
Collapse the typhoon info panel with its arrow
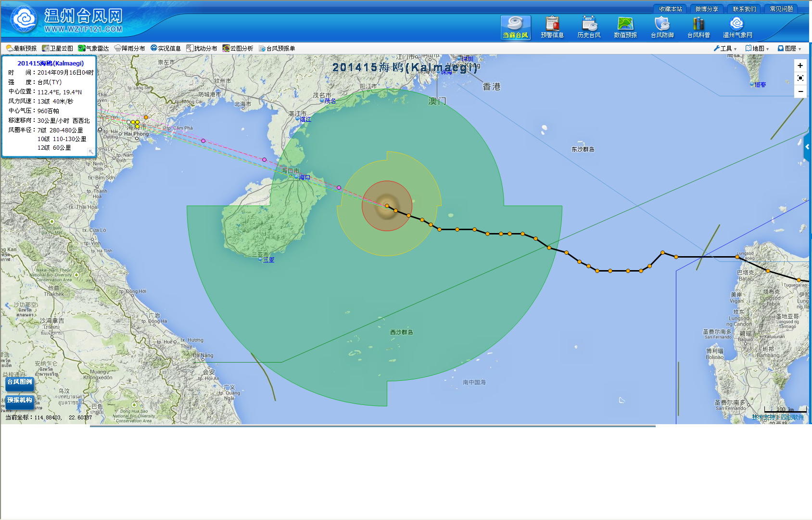(x=90, y=152)
